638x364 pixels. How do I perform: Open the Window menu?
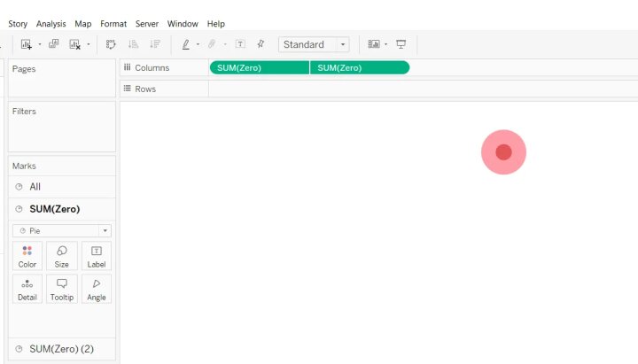[183, 24]
